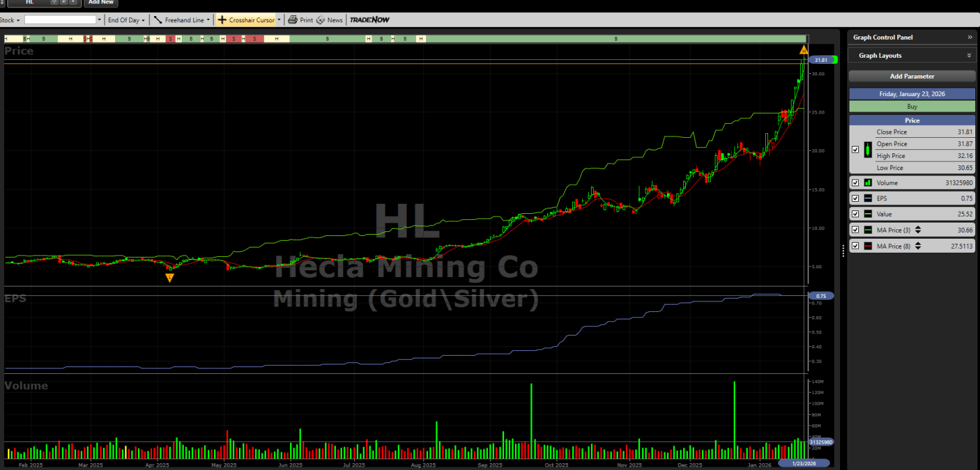Click the green Volume bars style icon
Screen dimensions: 980x470
[x=868, y=183]
